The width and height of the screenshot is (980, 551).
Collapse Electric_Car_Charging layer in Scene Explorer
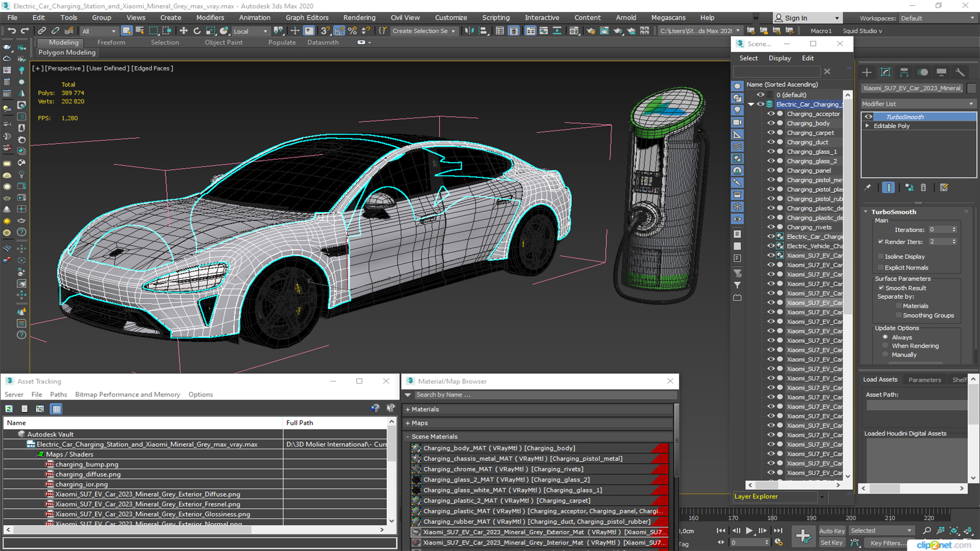(x=751, y=105)
